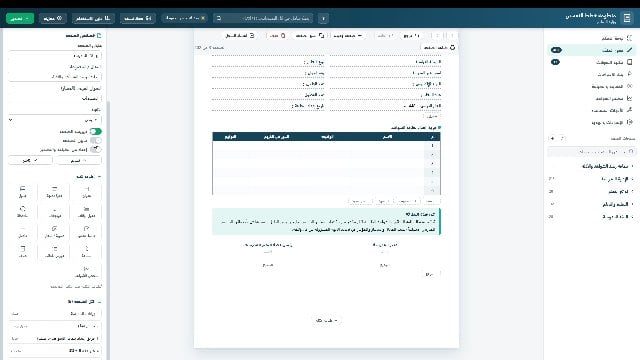The image size is (640, 360).
Task: Click the app logo icon at top right
Action: pyautogui.click(x=627, y=18)
